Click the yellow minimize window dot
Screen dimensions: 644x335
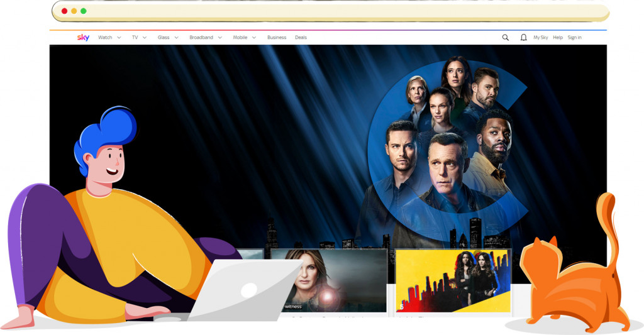coord(74,11)
